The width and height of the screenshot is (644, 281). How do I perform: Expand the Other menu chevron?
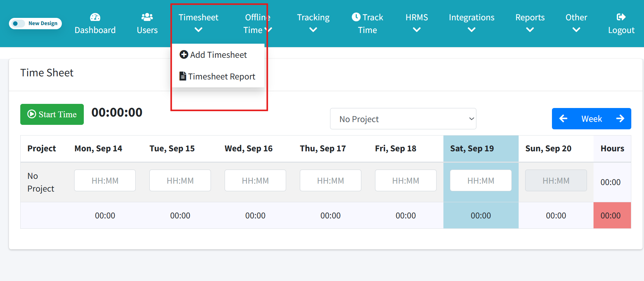576,30
